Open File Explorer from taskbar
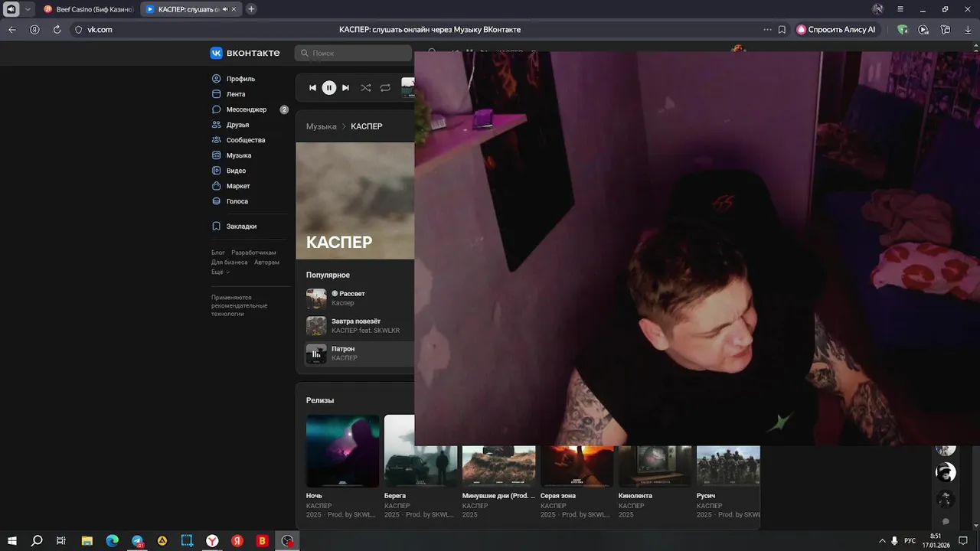Image resolution: width=980 pixels, height=551 pixels. pos(87,541)
